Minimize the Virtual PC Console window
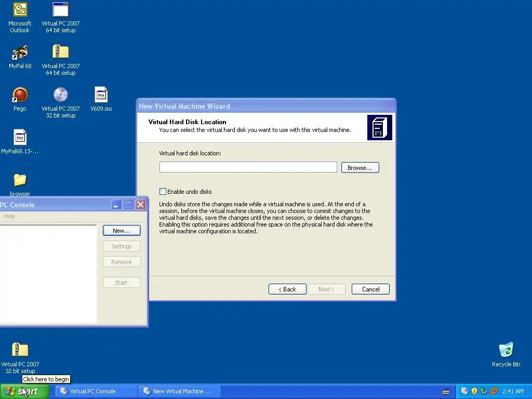This screenshot has width=532, height=399. pos(116,205)
